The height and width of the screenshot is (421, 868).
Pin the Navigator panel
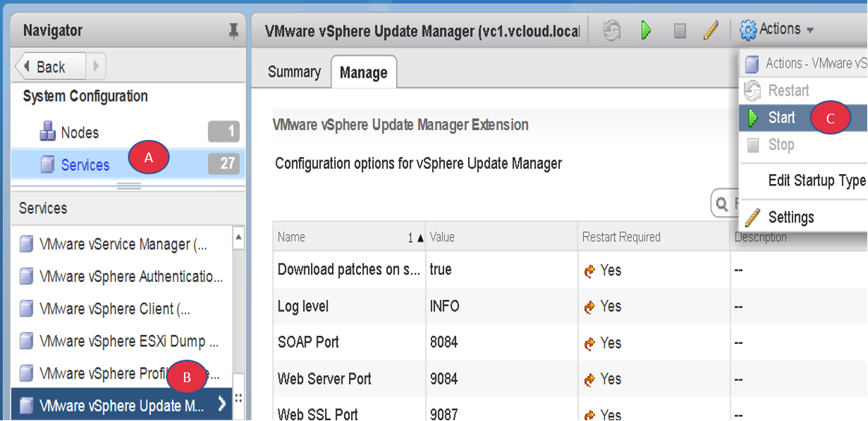pyautogui.click(x=233, y=31)
